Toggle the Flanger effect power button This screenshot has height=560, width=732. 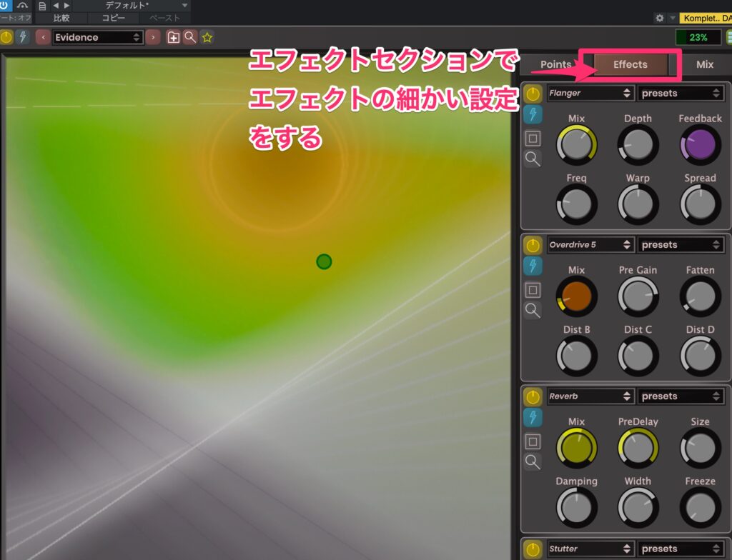[x=533, y=94]
